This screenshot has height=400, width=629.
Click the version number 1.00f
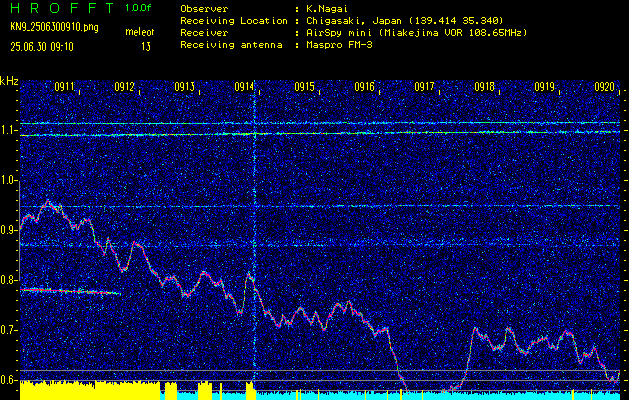pos(138,8)
